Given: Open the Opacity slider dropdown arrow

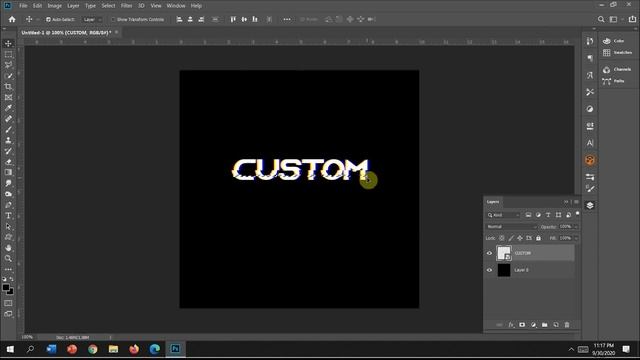Looking at the screenshot, I should coord(576,227).
